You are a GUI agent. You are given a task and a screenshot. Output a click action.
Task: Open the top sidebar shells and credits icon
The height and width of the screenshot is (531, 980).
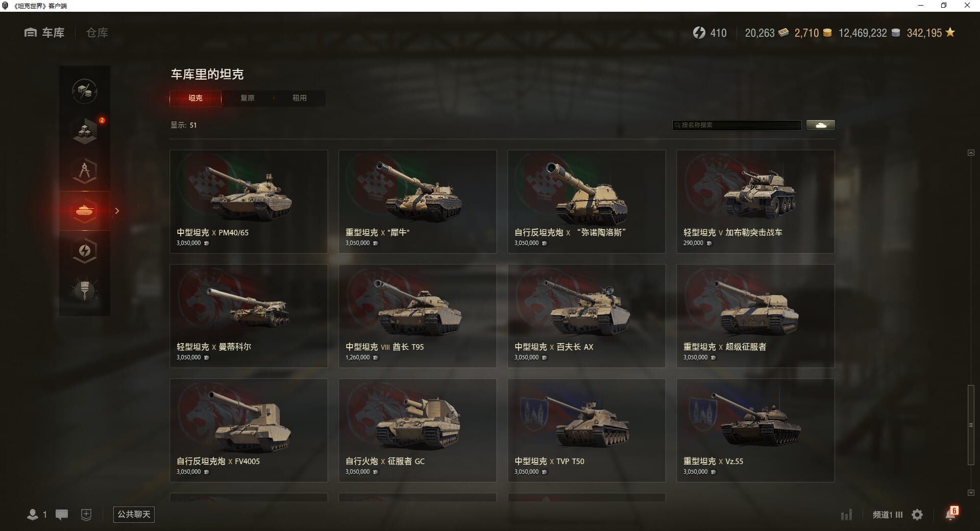click(85, 91)
